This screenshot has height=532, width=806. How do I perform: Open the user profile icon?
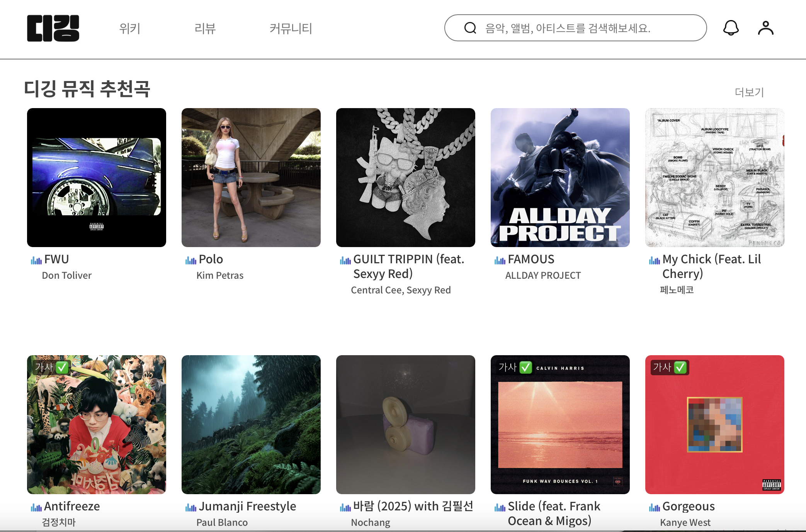point(765,28)
